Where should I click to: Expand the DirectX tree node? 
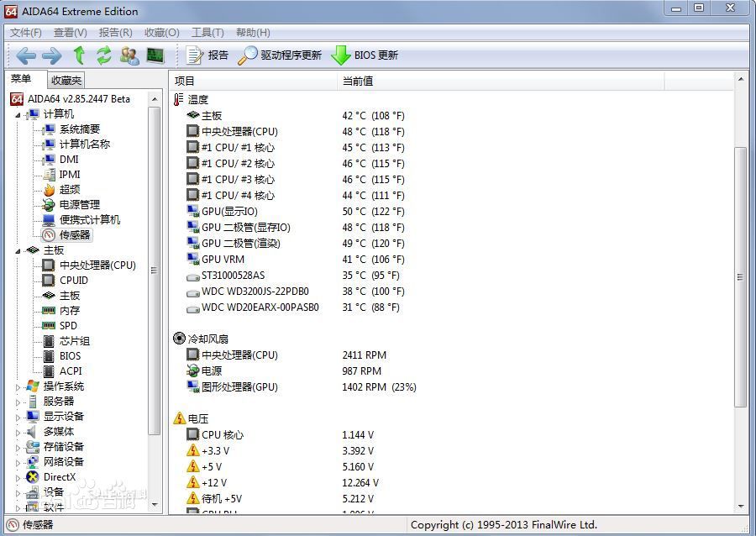[x=18, y=478]
